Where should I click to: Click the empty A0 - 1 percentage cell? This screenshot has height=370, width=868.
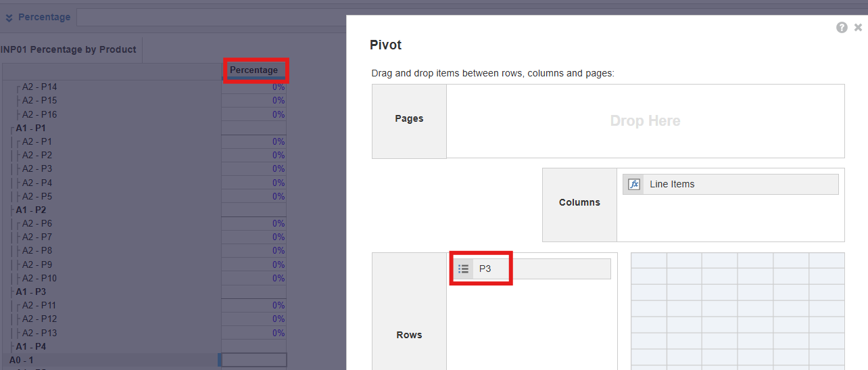[254, 360]
